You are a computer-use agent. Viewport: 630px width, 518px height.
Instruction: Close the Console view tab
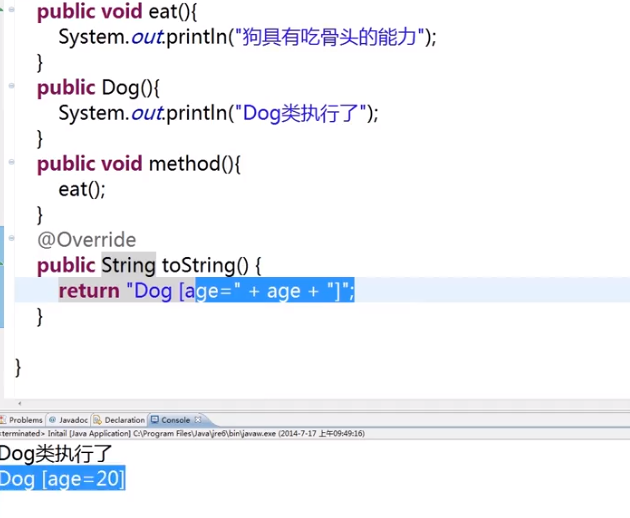(x=198, y=420)
